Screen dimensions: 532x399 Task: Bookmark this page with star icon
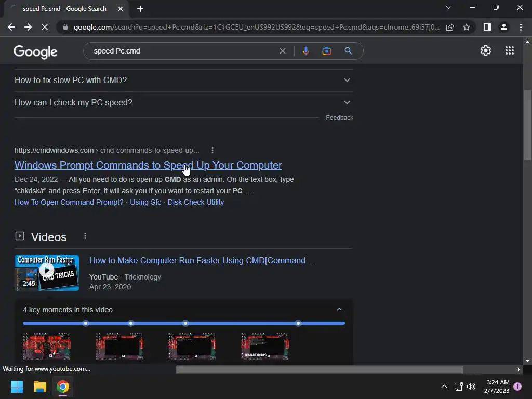tap(467, 27)
